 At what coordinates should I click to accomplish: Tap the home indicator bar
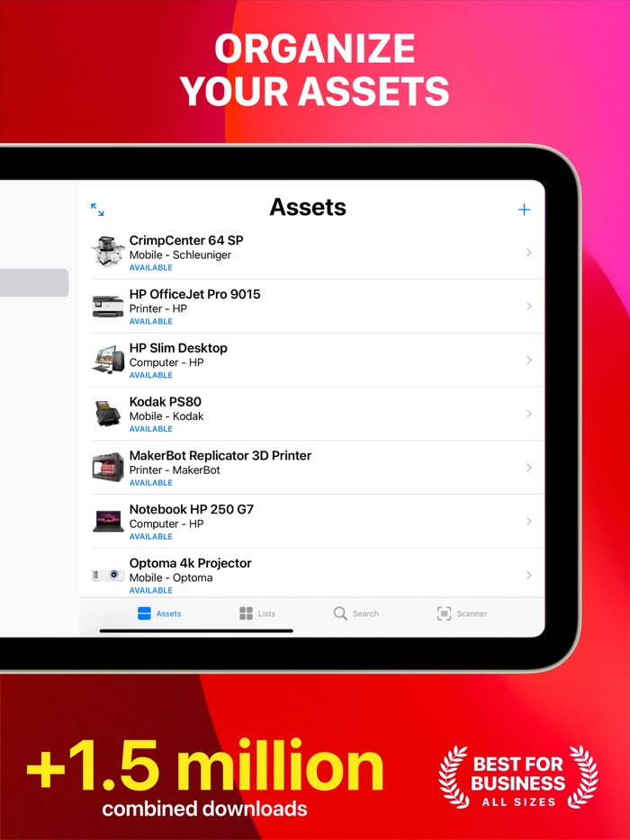[x=196, y=631]
